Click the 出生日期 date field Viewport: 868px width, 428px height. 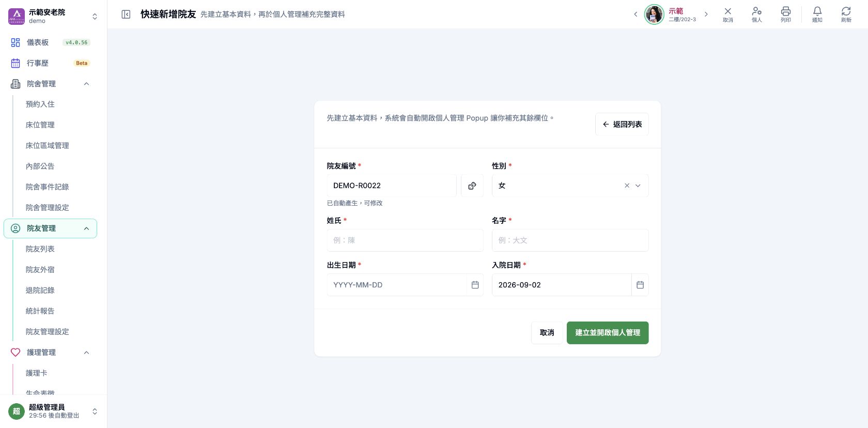[397, 285]
